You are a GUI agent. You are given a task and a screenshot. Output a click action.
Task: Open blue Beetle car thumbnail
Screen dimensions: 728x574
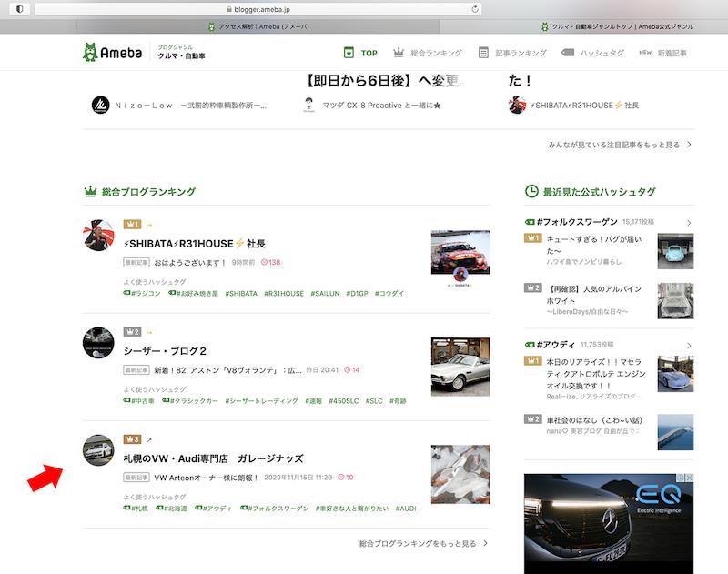(675, 251)
